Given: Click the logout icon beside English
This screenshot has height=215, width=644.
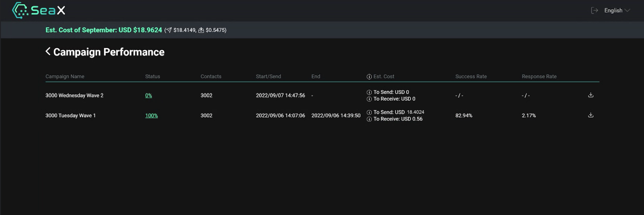Looking at the screenshot, I should tap(594, 10).
